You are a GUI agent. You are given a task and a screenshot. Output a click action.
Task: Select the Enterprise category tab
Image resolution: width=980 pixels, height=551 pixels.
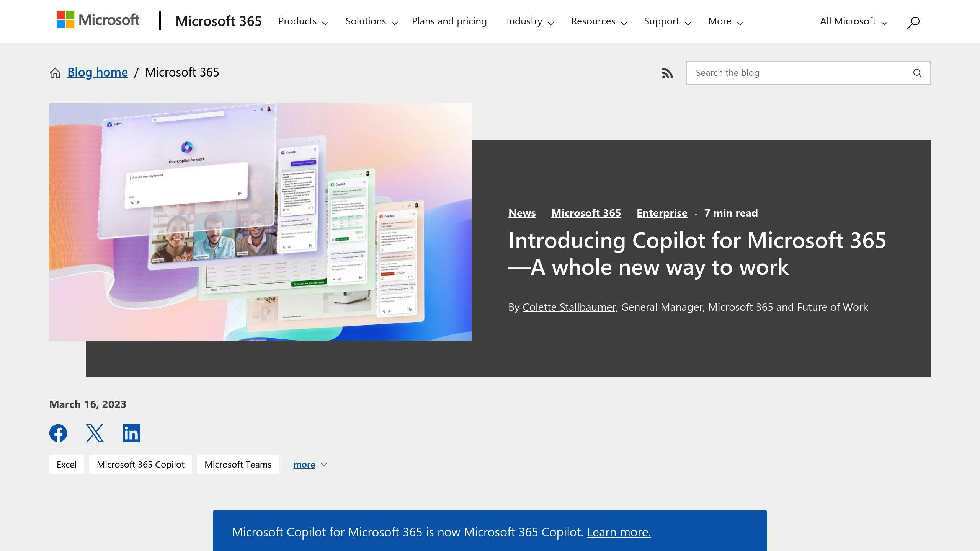click(x=661, y=213)
